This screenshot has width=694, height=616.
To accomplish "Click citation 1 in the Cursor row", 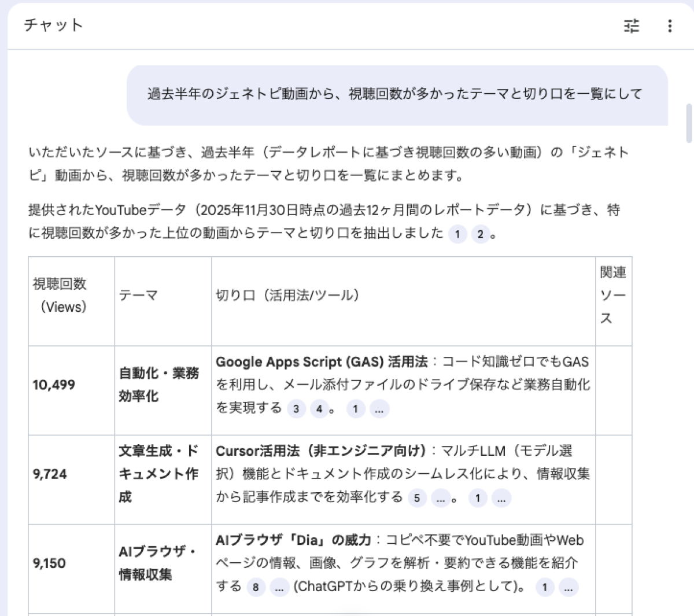I will [478, 498].
